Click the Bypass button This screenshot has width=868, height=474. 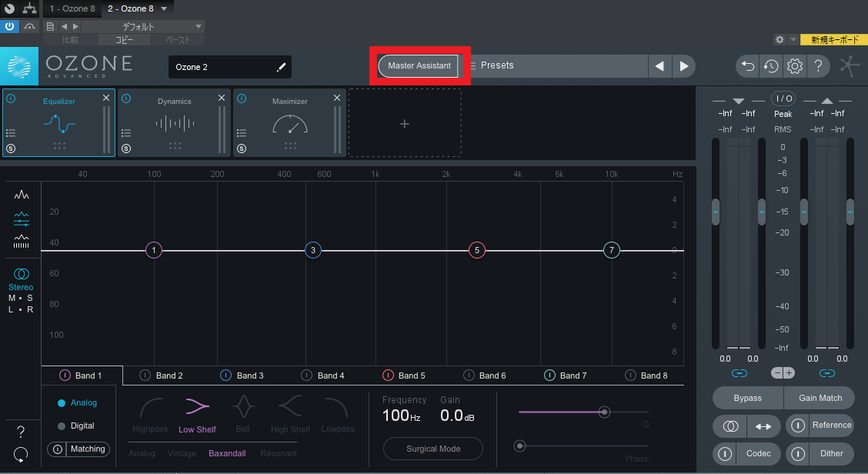click(747, 398)
